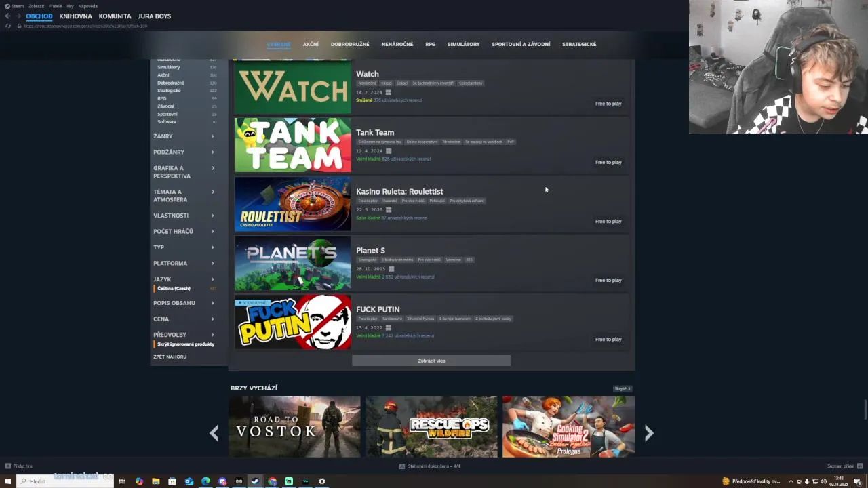Click the Windows search box Hledat
The image size is (868, 488).
(x=64, y=481)
